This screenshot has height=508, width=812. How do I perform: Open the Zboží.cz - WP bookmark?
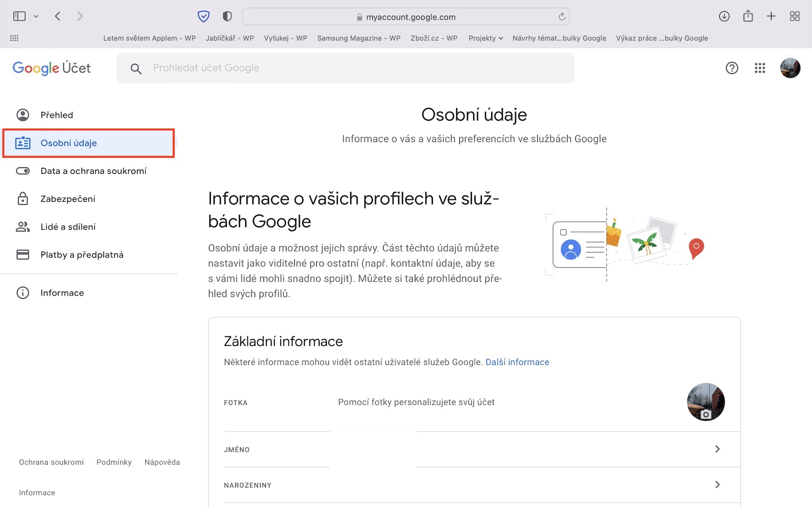(434, 38)
